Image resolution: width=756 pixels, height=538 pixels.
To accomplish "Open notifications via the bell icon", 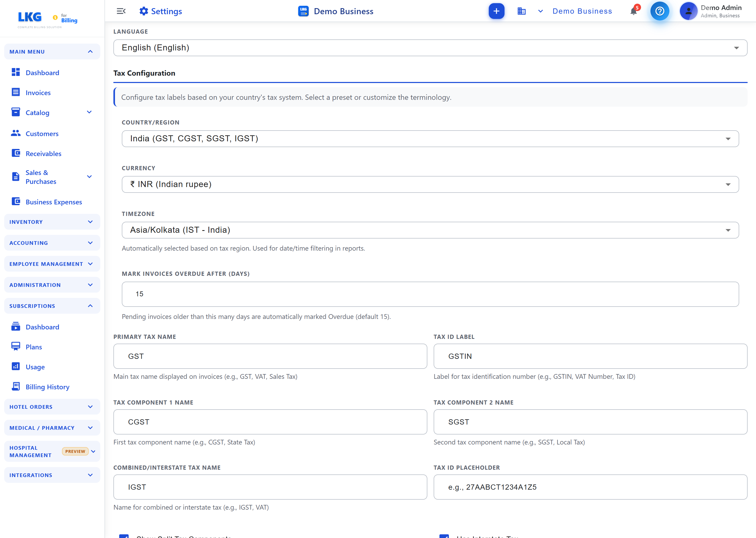I will [x=633, y=11].
